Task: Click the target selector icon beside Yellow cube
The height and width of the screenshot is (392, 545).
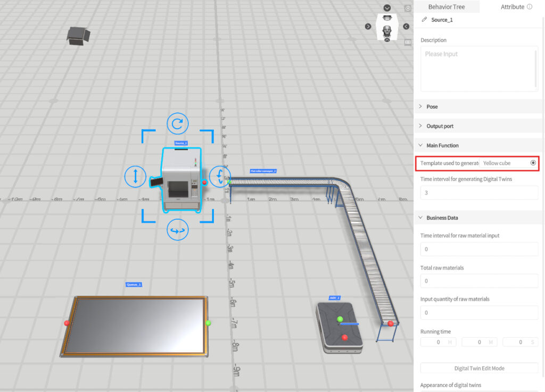Action: [533, 163]
